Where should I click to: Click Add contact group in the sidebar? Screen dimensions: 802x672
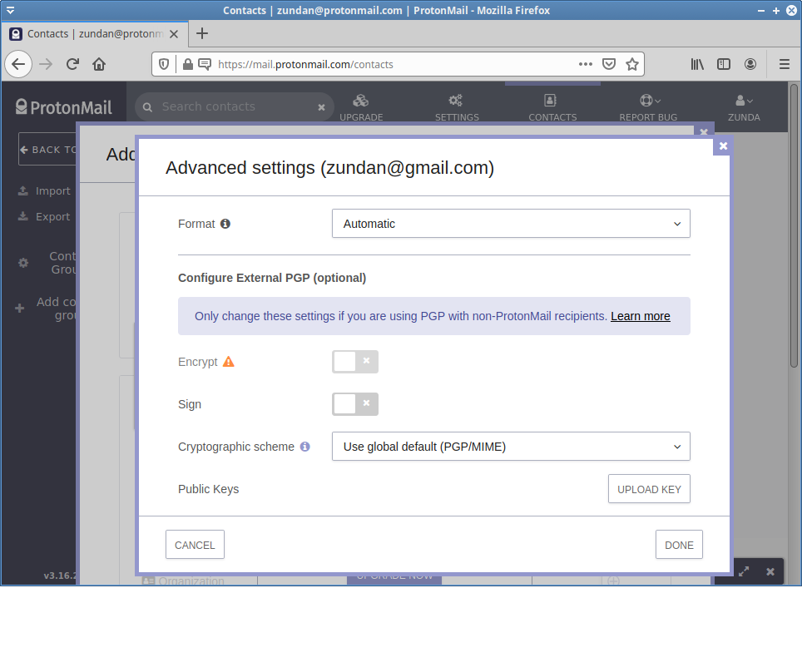(46, 309)
